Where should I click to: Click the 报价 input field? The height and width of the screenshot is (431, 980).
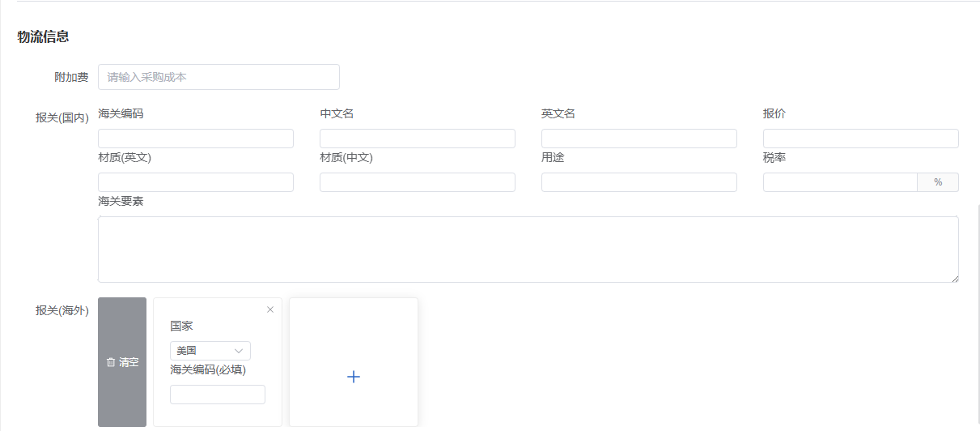(x=861, y=139)
